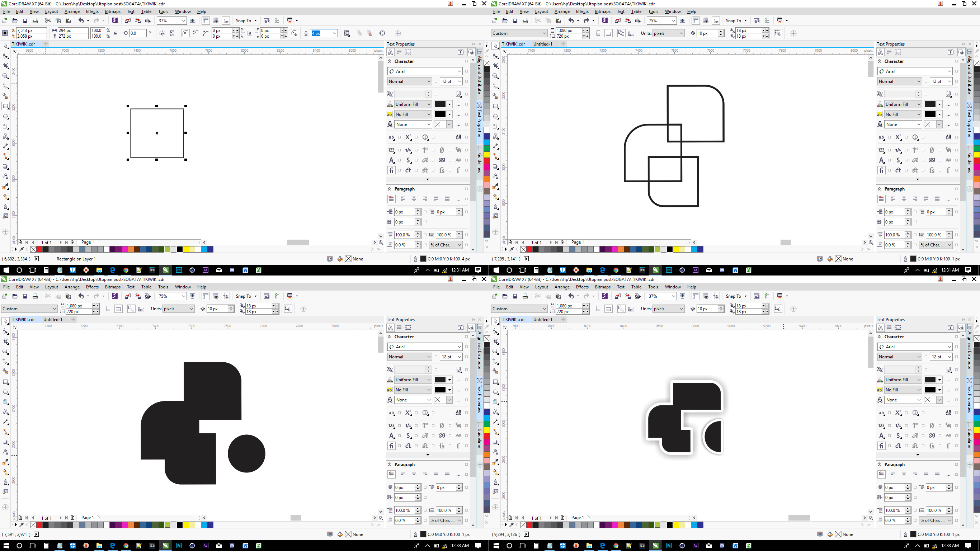Choose the Crop tool in top-left window
Screen dimensions: 980x551
6,66
